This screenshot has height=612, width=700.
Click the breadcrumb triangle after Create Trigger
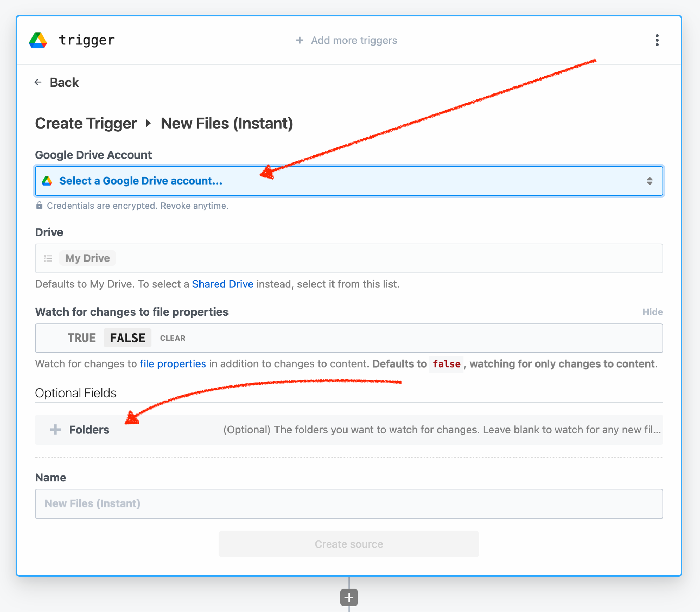(x=149, y=123)
